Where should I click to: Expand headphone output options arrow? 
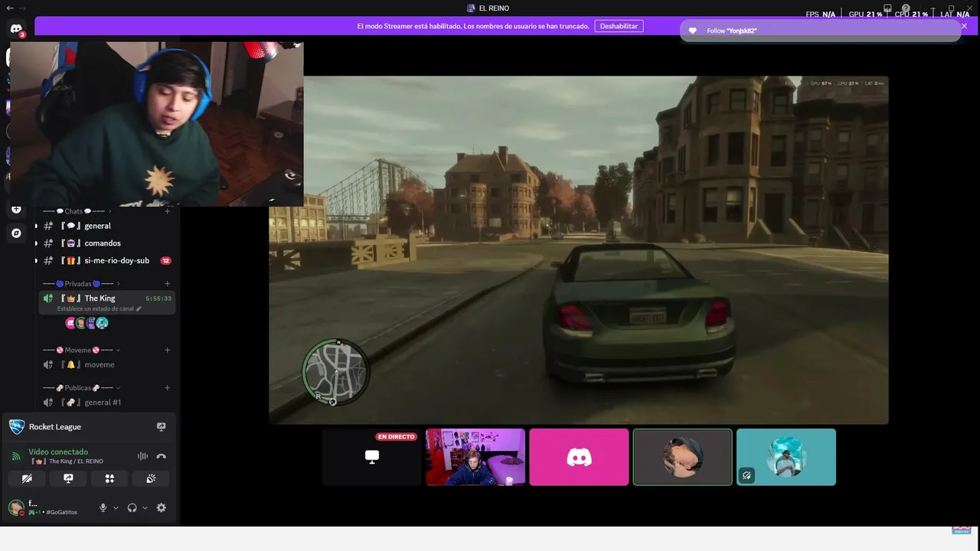coord(145,507)
